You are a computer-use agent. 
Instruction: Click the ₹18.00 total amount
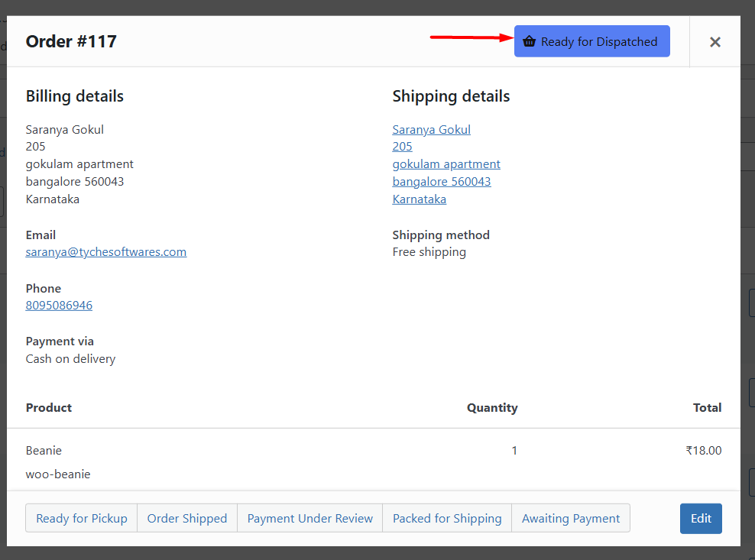703,451
